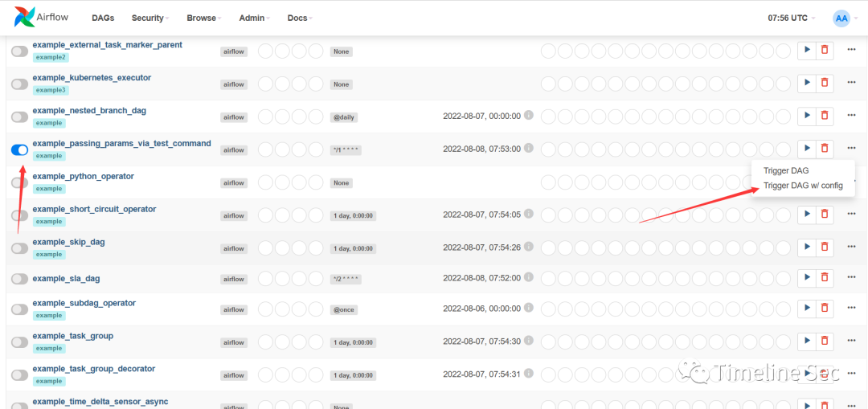The height and width of the screenshot is (409, 868).
Task: Click the trash icon for example_nested_branch_dag
Action: 825,115
